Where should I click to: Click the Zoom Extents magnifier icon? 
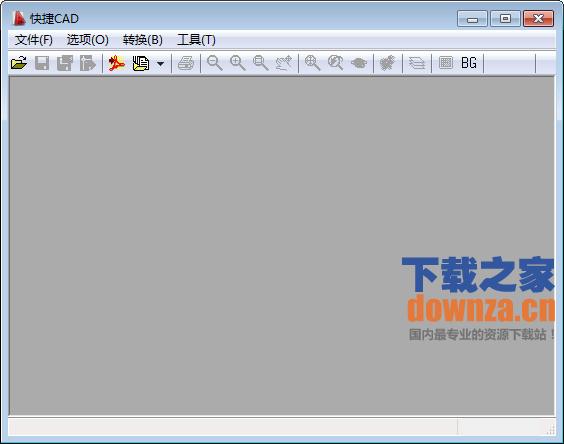pyautogui.click(x=313, y=63)
